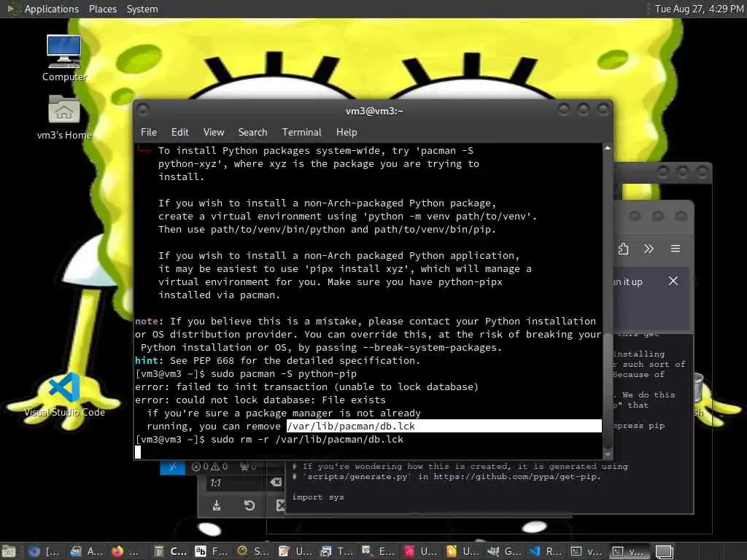
Task: Launch the Visual Studio Code desktop icon
Action: (x=64, y=395)
